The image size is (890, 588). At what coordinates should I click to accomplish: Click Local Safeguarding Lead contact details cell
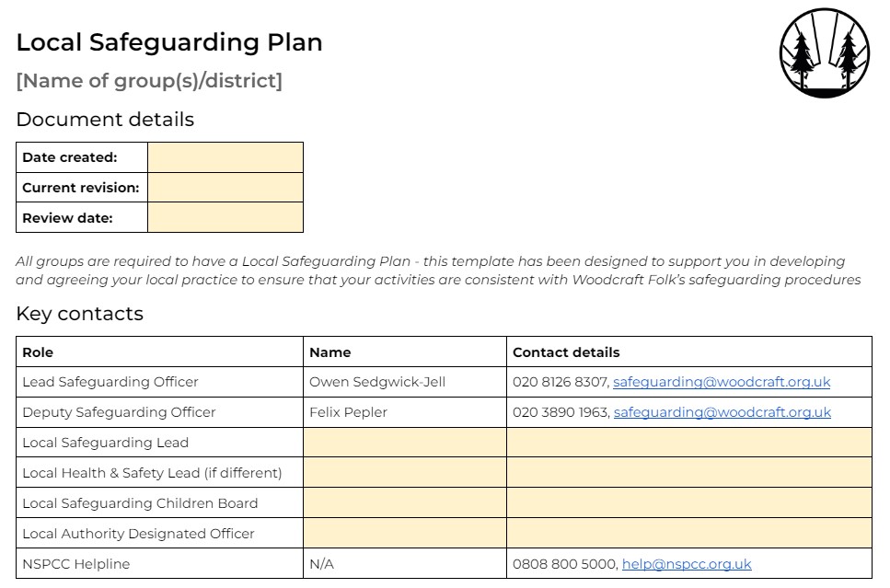tap(688, 443)
